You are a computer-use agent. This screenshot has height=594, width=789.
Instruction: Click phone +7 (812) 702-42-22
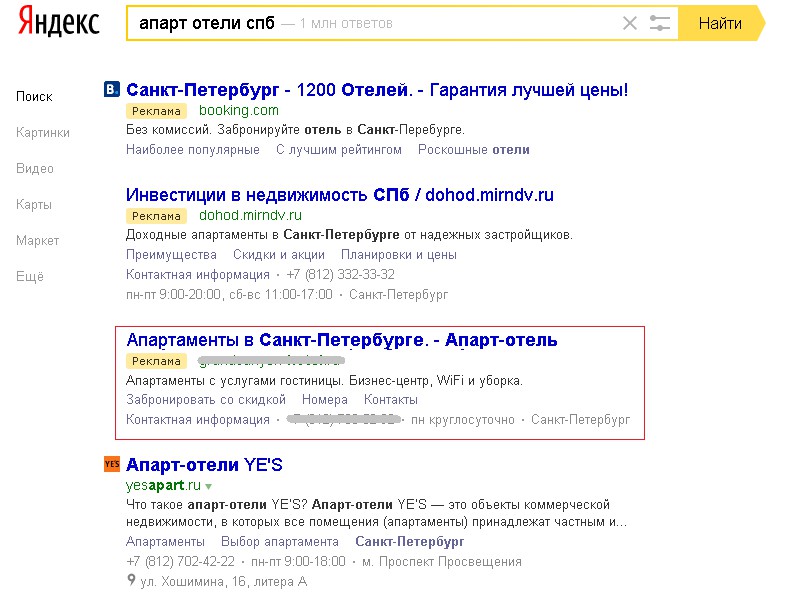pos(181,561)
